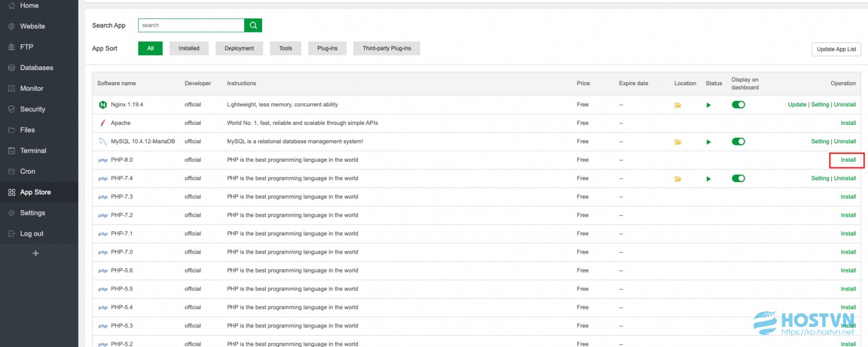Click the PHP-5.4 software name
The height and width of the screenshot is (347, 868).
pyautogui.click(x=122, y=308)
